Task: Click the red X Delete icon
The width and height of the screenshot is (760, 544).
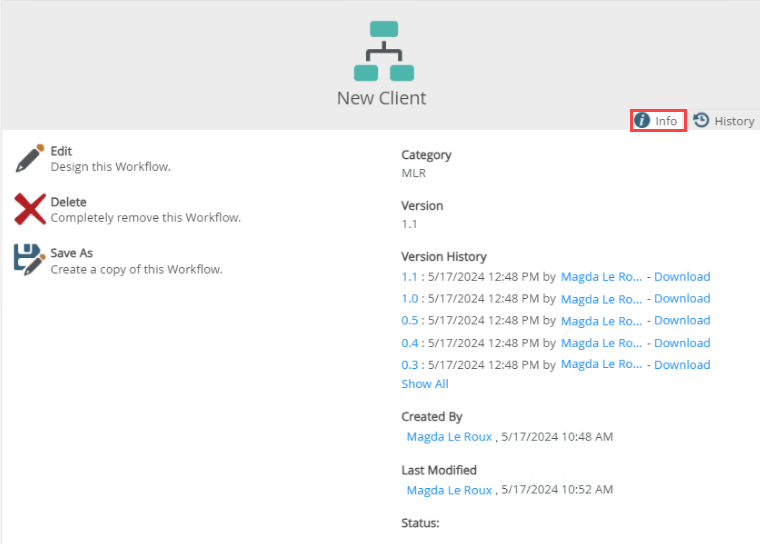Action: point(30,209)
